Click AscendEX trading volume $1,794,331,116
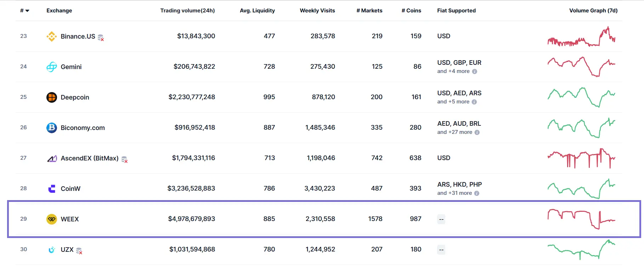The height and width of the screenshot is (266, 644). coord(193,158)
